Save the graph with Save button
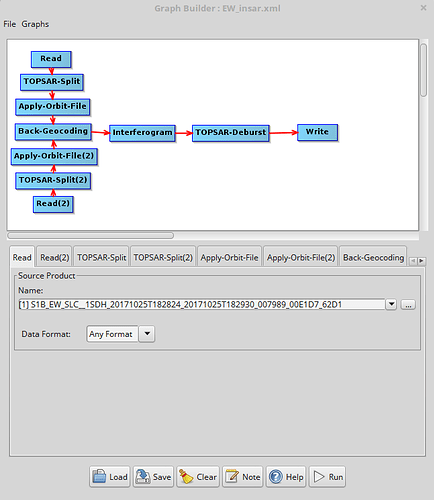Viewport: 434px width, 500px height. click(x=153, y=477)
